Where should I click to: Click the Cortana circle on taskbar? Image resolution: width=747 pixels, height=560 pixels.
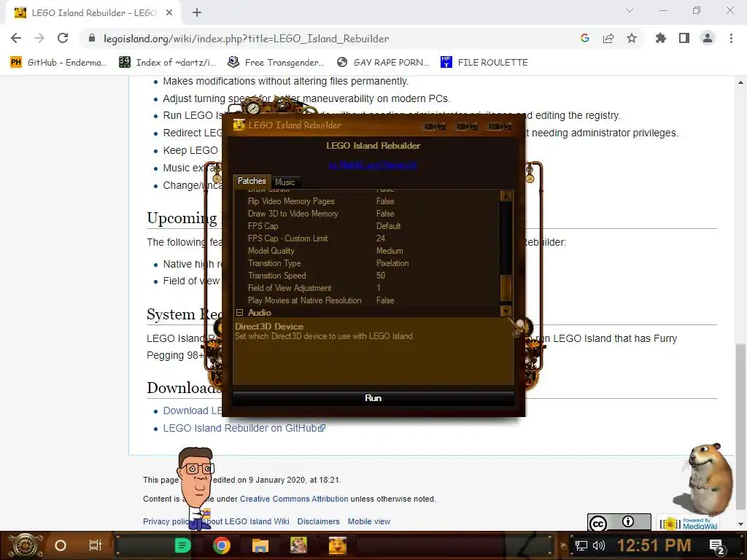pyautogui.click(x=61, y=545)
